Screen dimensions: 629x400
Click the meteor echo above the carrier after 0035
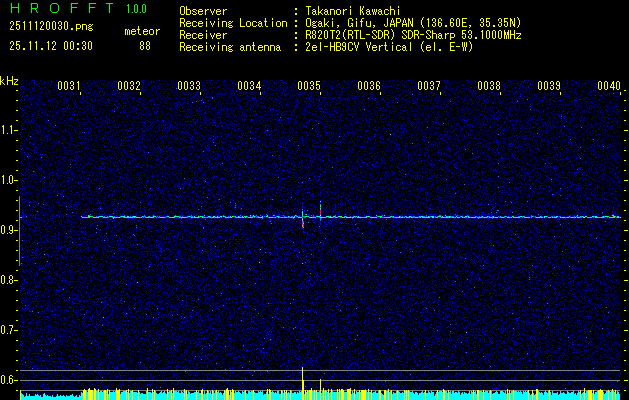pyautogui.click(x=320, y=209)
